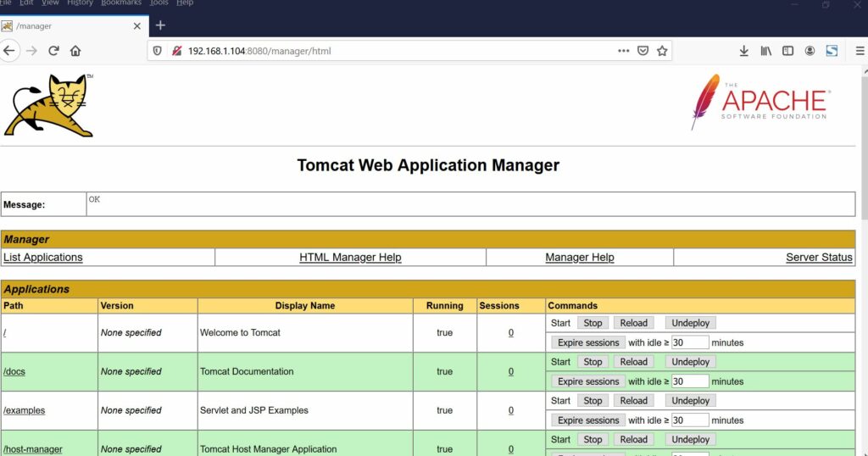This screenshot has height=456, width=868.
Task: Click the Tomcat cat logo
Action: tap(49, 105)
